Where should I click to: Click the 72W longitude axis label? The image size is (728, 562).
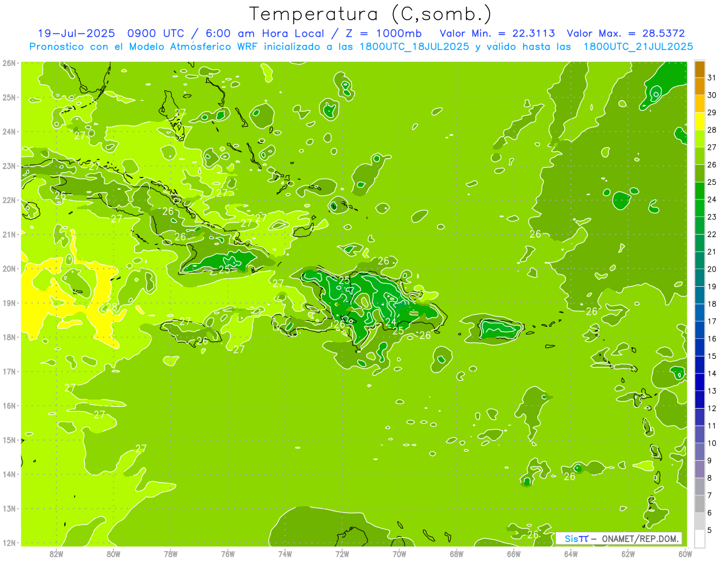coord(342,554)
